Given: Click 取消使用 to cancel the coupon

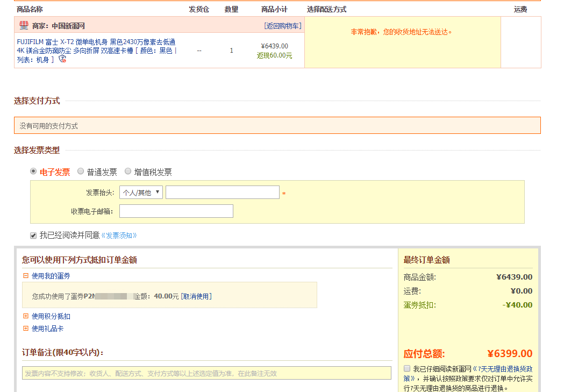Looking at the screenshot, I should (196, 296).
